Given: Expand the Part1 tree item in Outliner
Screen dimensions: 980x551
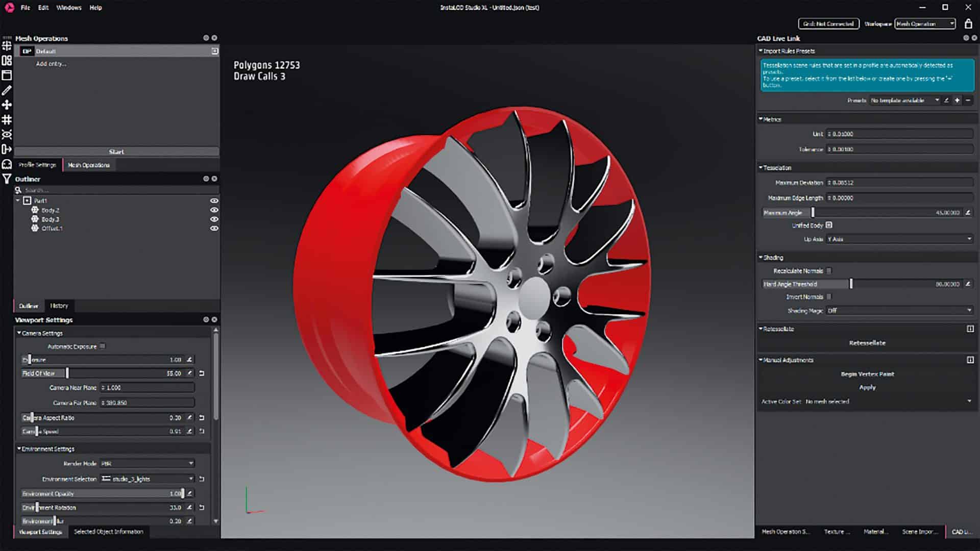Looking at the screenshot, I should click(17, 201).
